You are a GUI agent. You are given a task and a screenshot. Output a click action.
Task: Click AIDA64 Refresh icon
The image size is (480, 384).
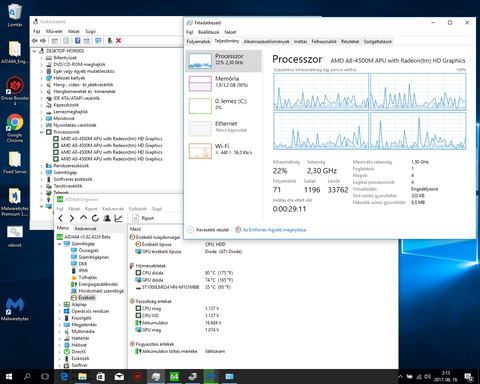pyautogui.click(x=95, y=218)
